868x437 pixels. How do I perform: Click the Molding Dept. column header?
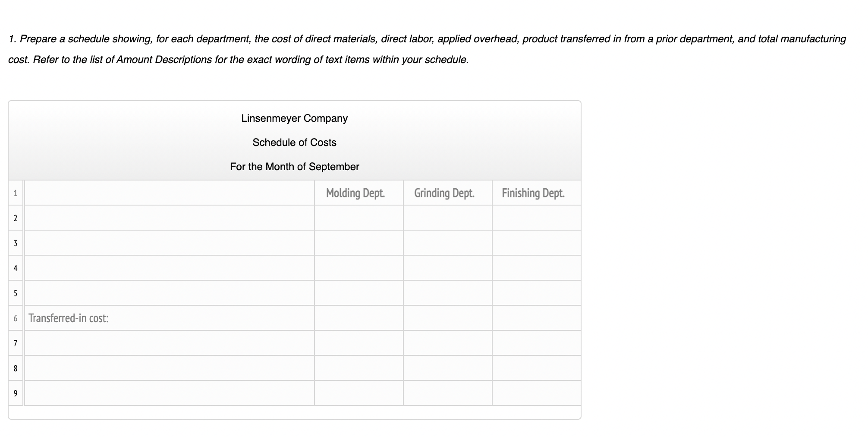click(x=356, y=193)
